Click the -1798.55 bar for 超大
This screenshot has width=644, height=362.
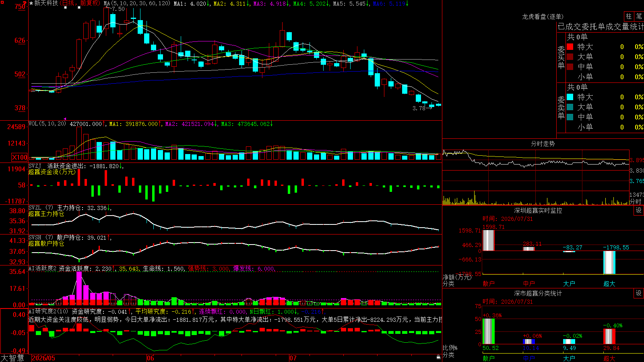609,263
